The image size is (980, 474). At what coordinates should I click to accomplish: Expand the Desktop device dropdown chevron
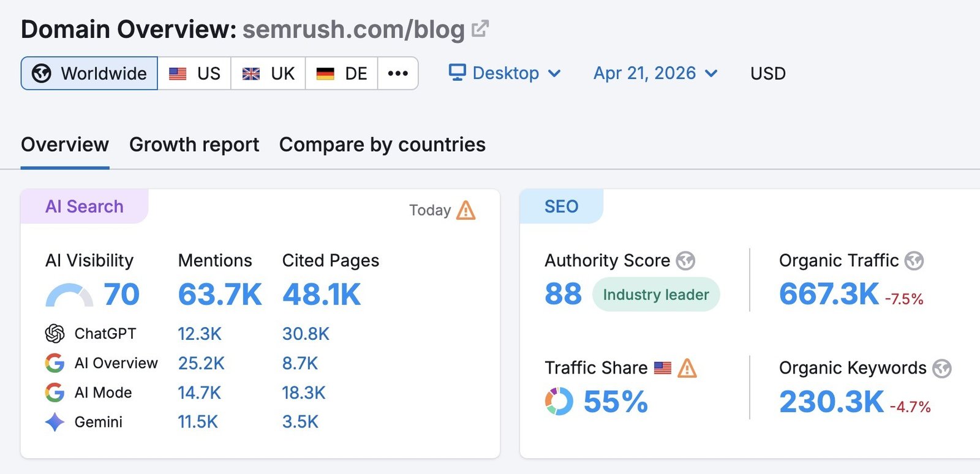pos(554,73)
